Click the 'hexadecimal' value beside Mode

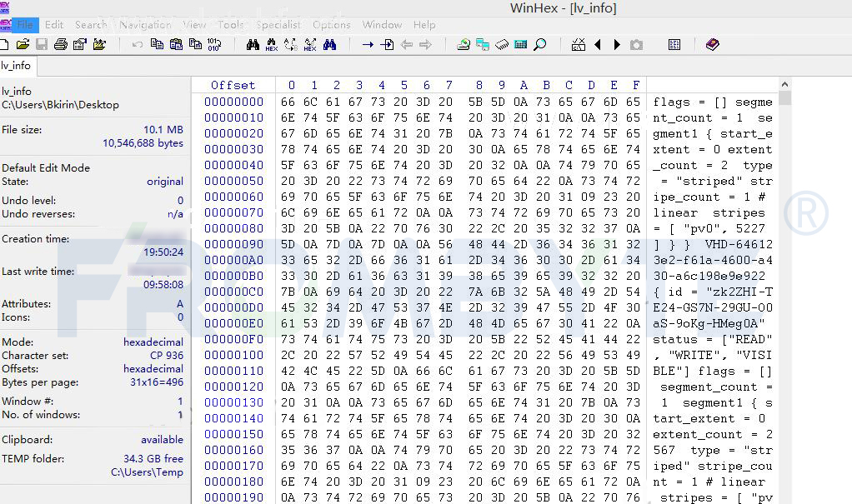153,342
